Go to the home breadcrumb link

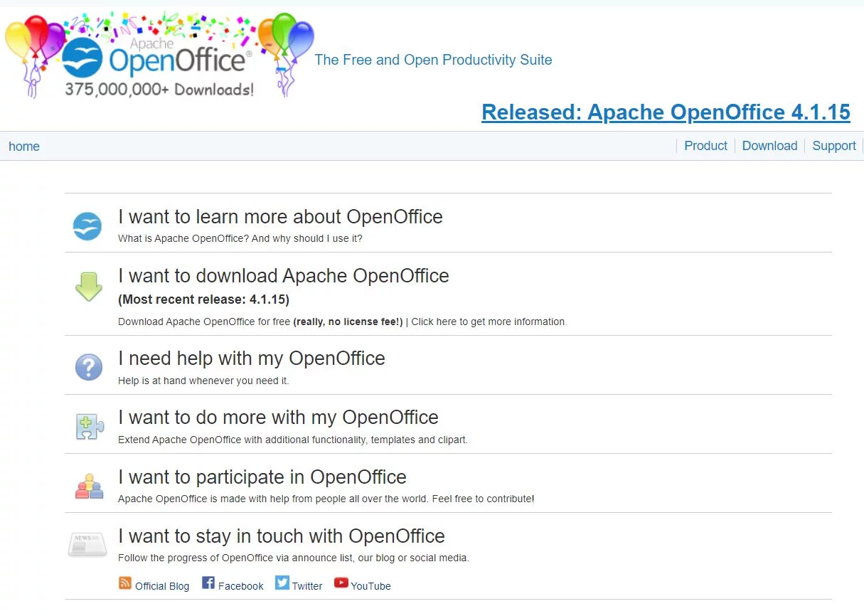click(x=24, y=147)
